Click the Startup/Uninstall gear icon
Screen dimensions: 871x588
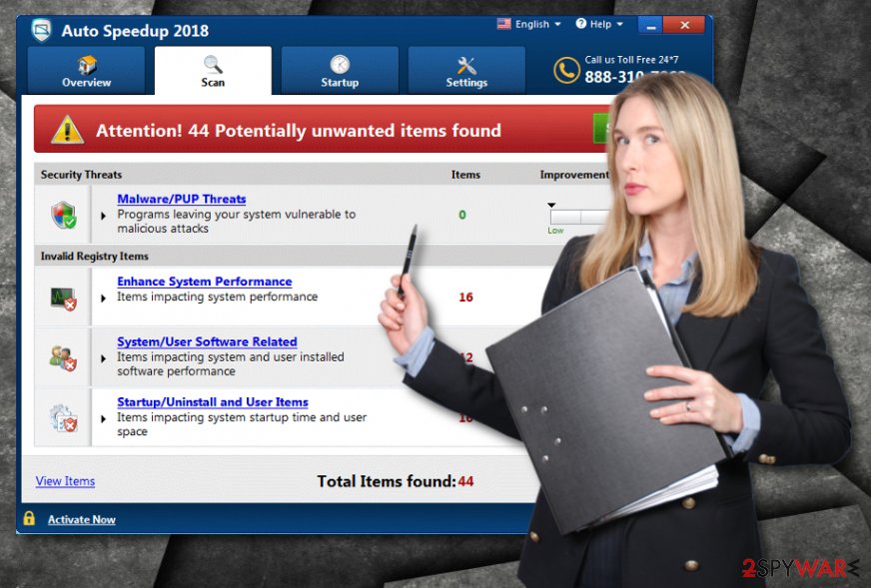[x=64, y=418]
